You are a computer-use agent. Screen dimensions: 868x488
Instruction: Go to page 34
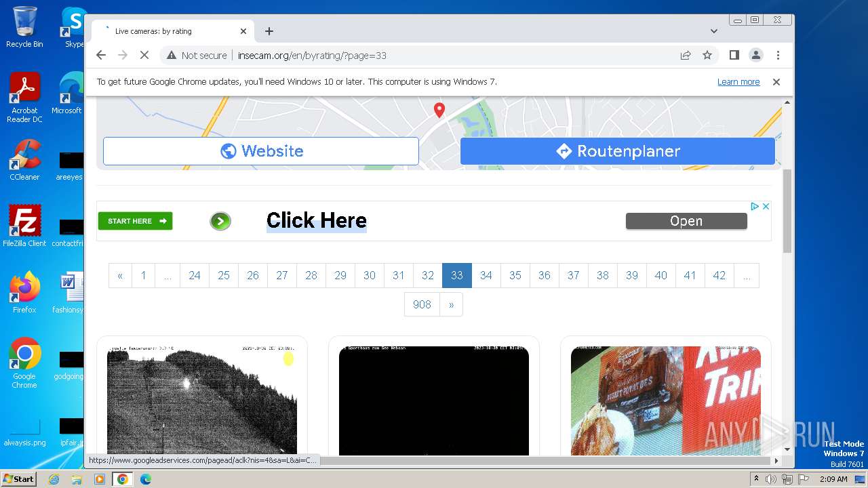click(486, 275)
